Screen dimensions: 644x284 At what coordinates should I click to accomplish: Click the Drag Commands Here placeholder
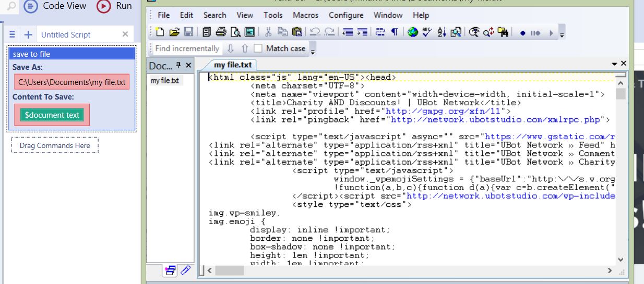[55, 145]
